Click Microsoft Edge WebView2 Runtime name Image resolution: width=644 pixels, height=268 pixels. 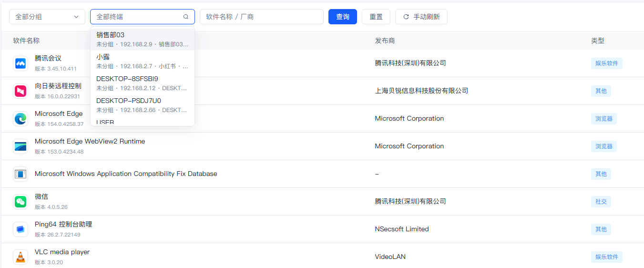click(x=90, y=141)
